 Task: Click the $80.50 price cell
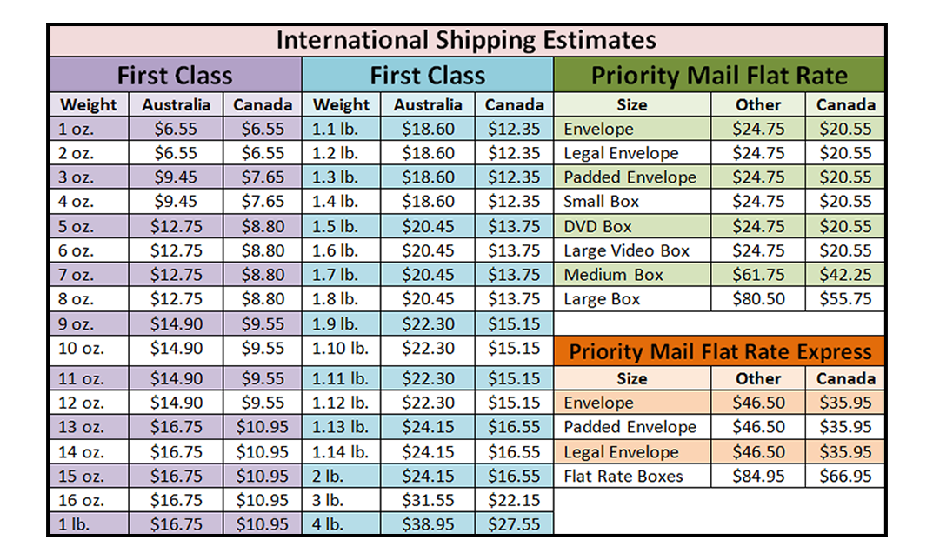[x=758, y=299]
